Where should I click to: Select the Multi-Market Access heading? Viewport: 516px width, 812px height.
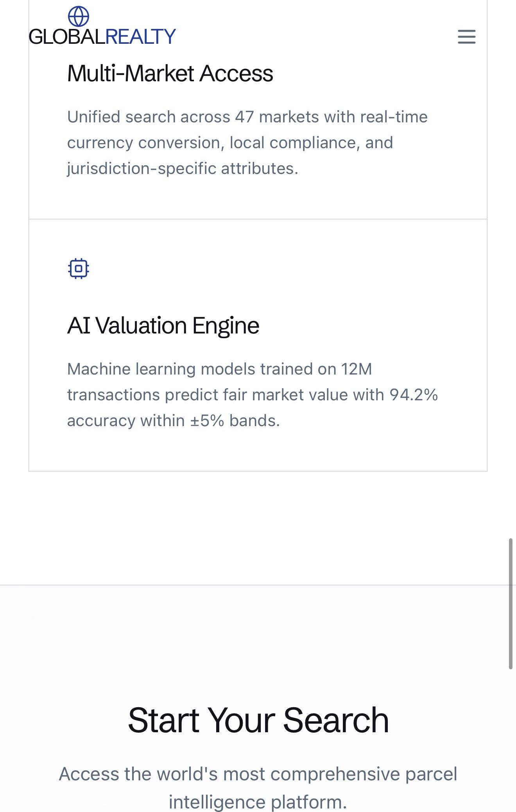tap(170, 73)
